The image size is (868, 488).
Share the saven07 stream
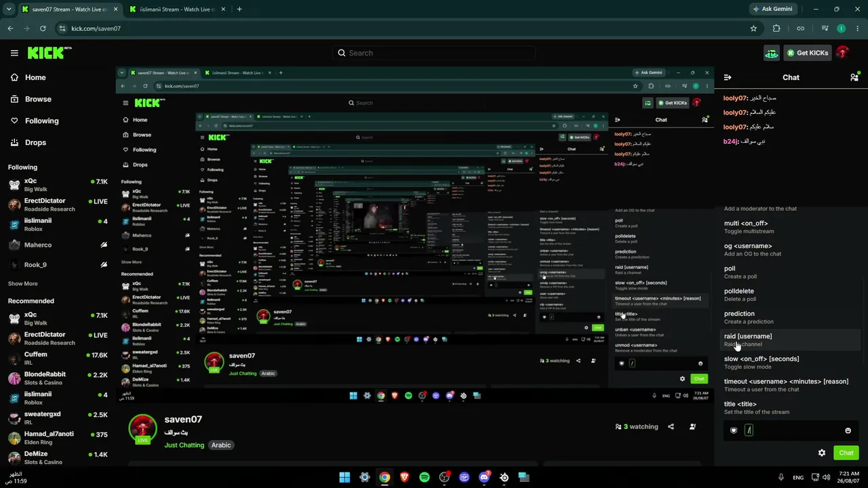(x=671, y=427)
